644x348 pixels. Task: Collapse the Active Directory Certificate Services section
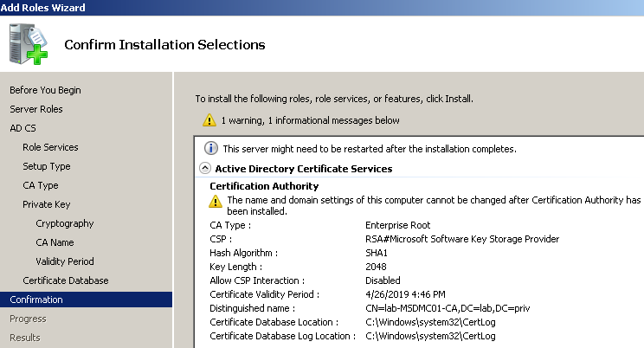pyautogui.click(x=205, y=169)
